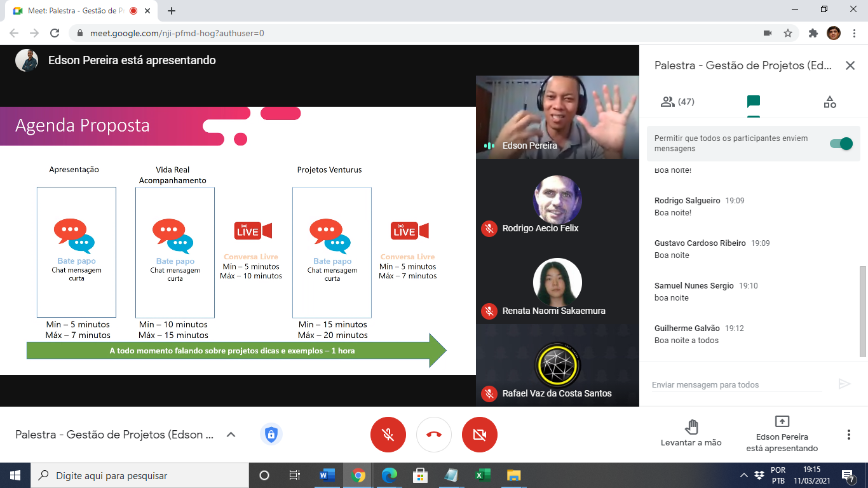Viewport: 868px width, 488px height.
Task: Open the Chrome extensions puzzle icon
Action: point(813,33)
